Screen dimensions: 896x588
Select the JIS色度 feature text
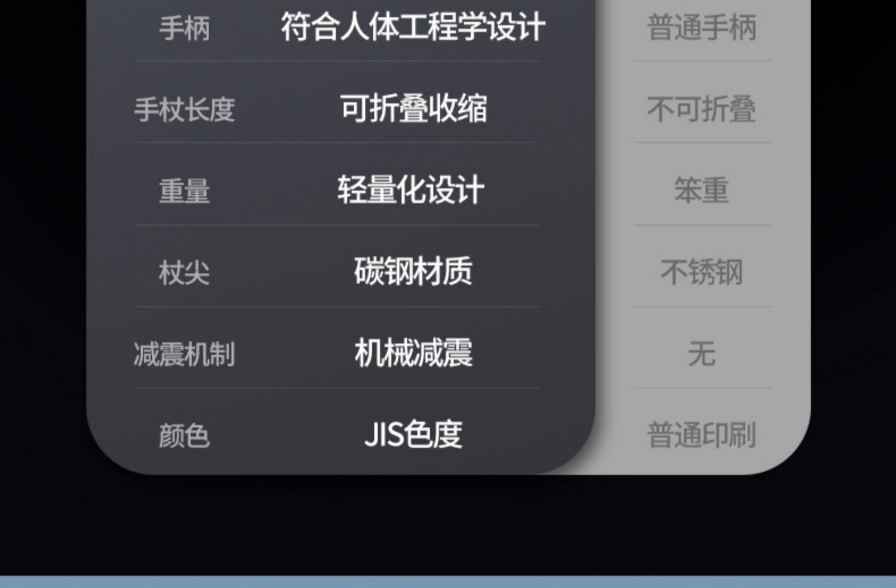pos(413,435)
